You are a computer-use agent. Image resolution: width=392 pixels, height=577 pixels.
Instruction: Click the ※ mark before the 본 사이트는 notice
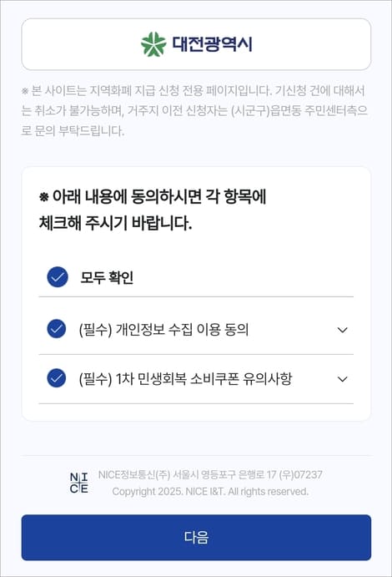click(x=25, y=91)
